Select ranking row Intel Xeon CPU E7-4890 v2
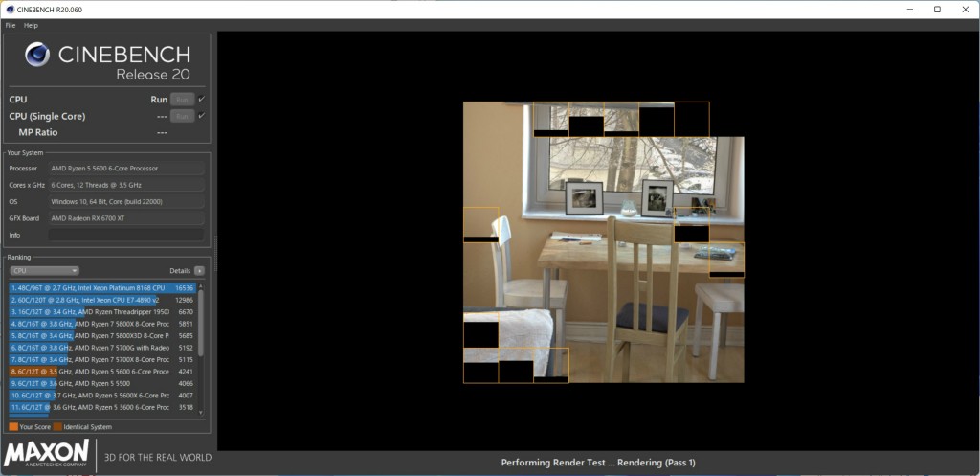The width and height of the screenshot is (980, 476). point(102,300)
